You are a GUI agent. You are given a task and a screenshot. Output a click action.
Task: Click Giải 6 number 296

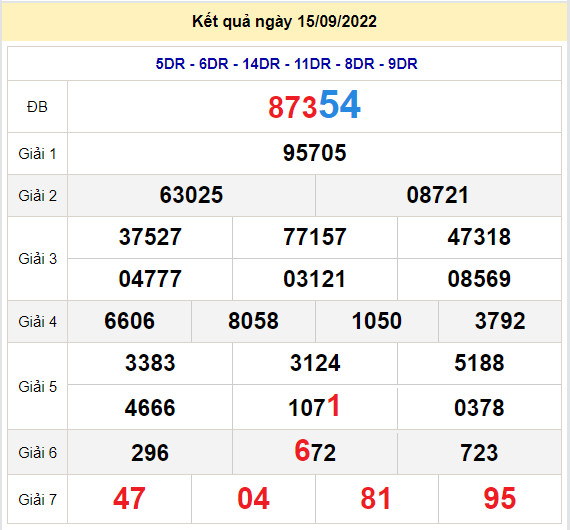click(150, 453)
